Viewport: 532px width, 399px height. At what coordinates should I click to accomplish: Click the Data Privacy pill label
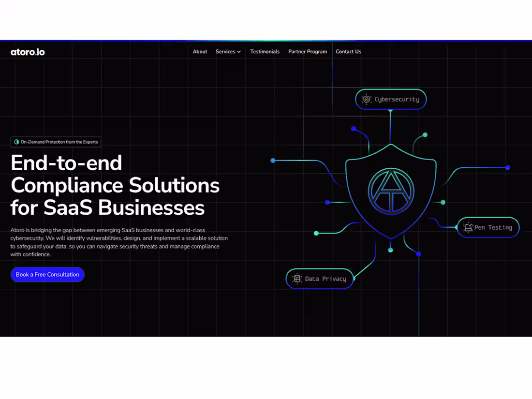pyautogui.click(x=325, y=279)
